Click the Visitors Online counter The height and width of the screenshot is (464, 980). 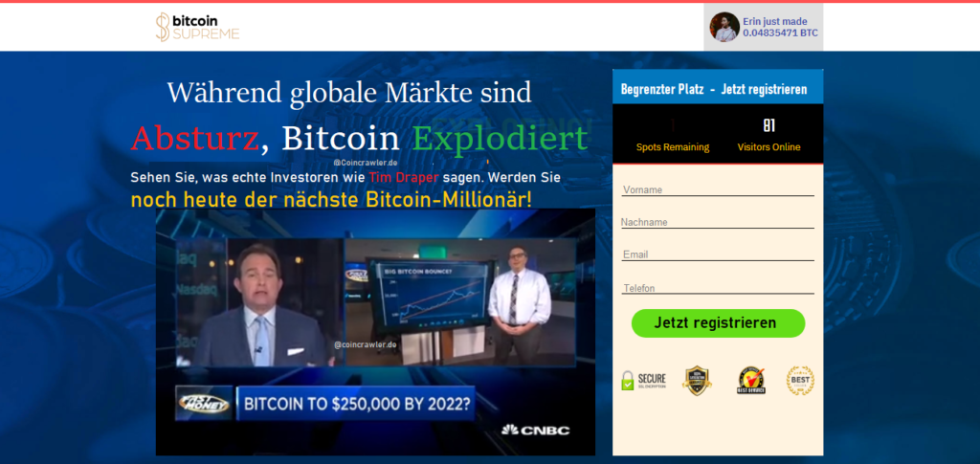[x=768, y=136]
